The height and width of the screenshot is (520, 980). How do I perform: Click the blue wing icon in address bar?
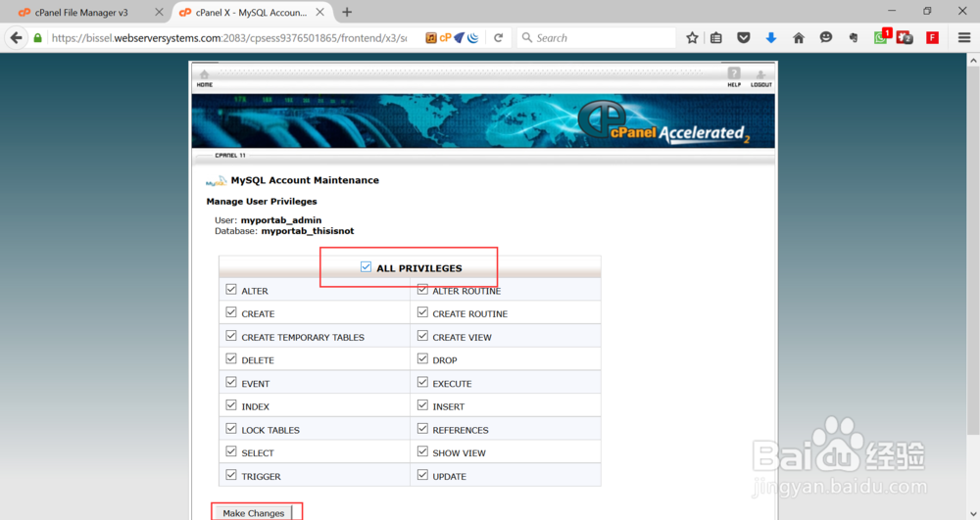(x=460, y=38)
